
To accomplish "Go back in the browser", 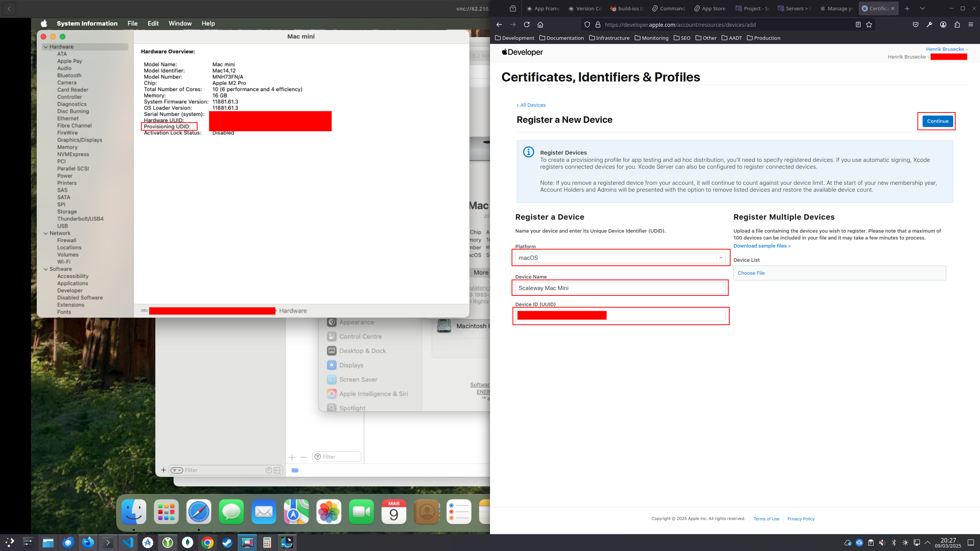I will coord(499,24).
